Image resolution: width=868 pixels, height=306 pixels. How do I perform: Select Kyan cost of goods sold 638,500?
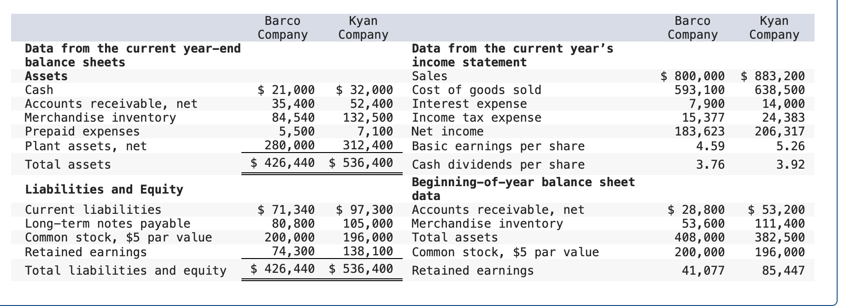[x=780, y=90]
